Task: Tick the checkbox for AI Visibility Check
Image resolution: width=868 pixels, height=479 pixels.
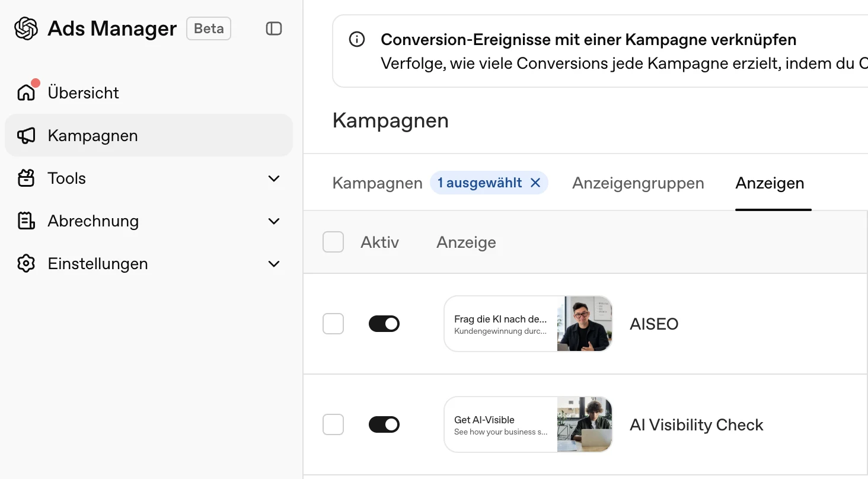Action: [333, 424]
